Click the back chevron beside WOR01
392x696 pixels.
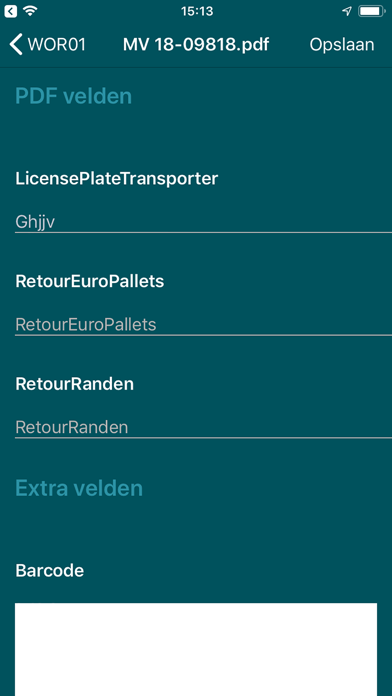tap(16, 45)
